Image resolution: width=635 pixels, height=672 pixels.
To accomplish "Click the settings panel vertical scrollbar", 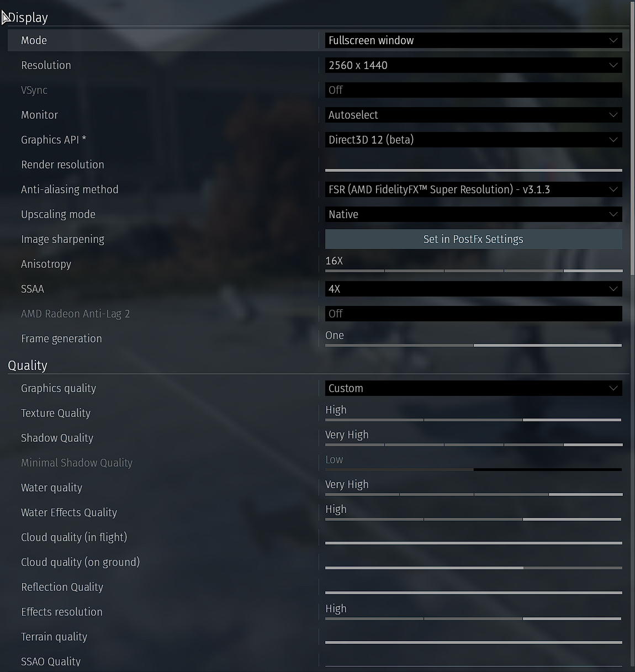I will (x=632, y=138).
